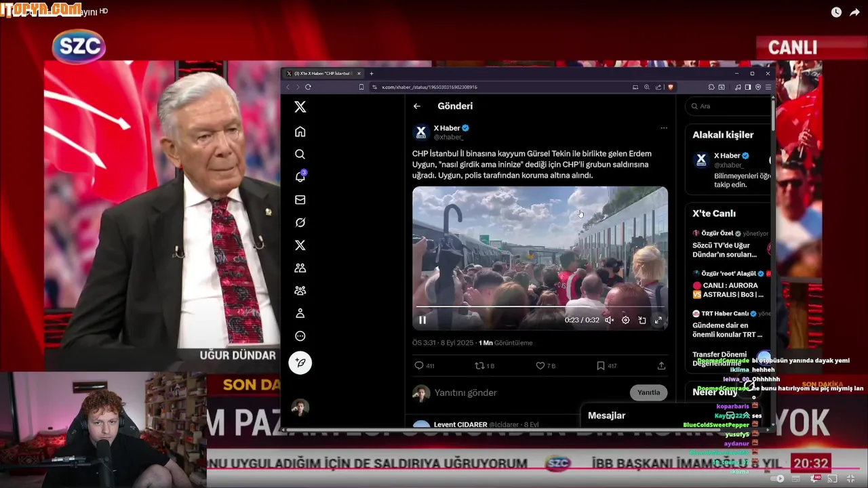Image resolution: width=868 pixels, height=488 pixels.
Task: Expand the Mesajlar drawer arrows
Action: point(746,415)
